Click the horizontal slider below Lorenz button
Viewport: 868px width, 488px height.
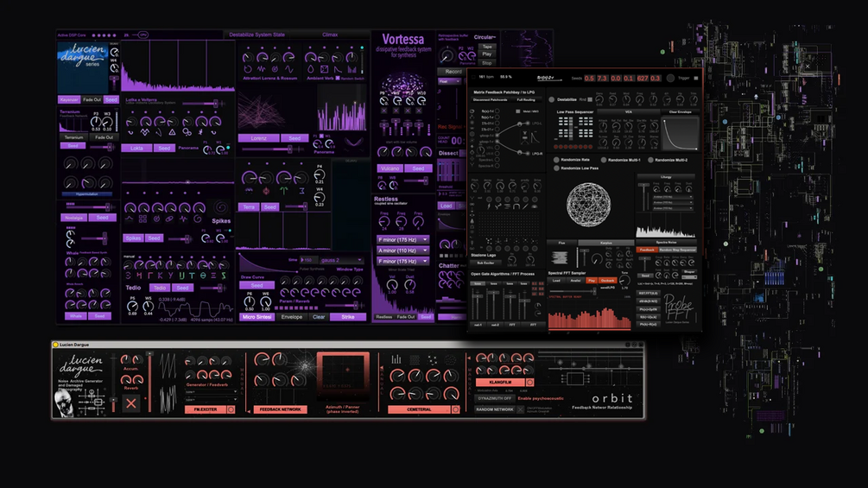click(273, 149)
